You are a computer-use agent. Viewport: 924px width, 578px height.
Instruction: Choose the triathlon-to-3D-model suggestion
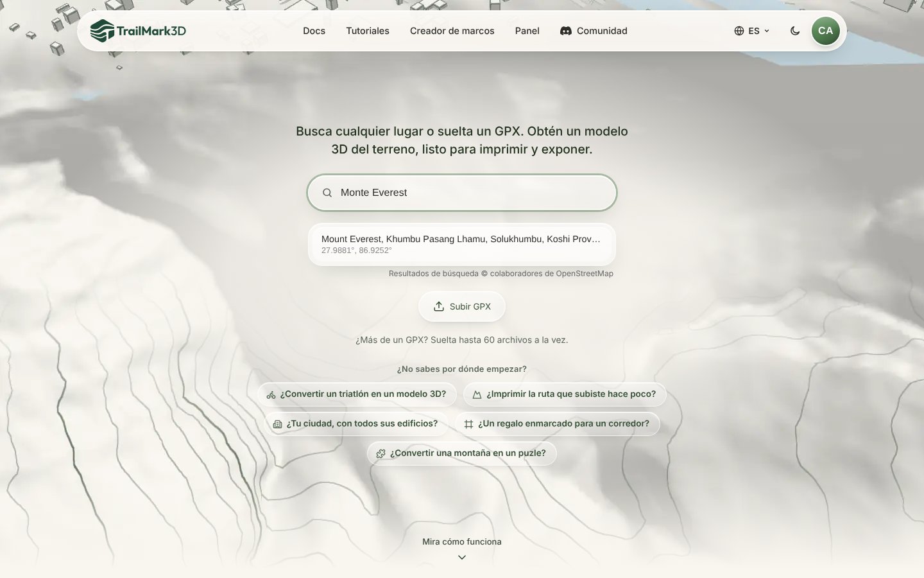point(357,394)
